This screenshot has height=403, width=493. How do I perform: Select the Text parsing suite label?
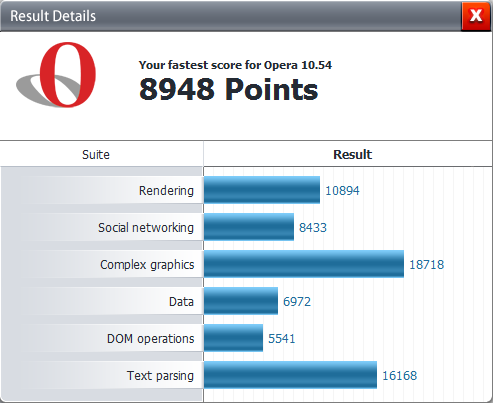160,376
